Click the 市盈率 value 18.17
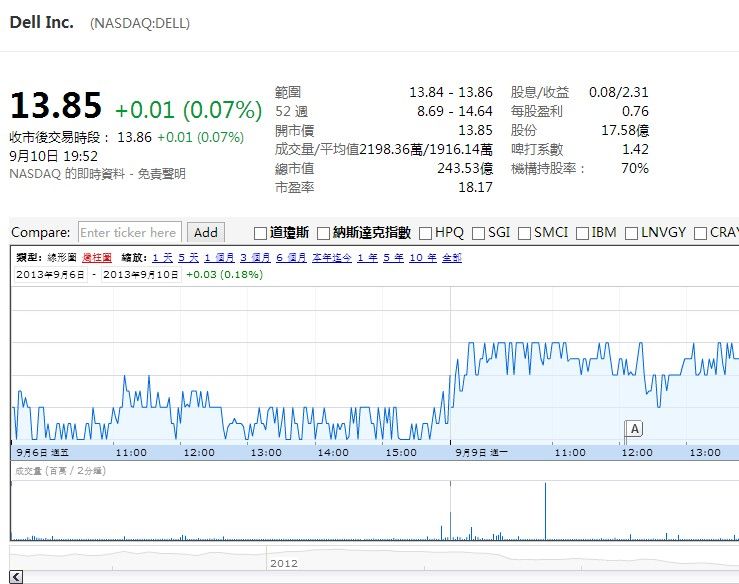Image resolution: width=739 pixels, height=584 pixels. coord(475,187)
